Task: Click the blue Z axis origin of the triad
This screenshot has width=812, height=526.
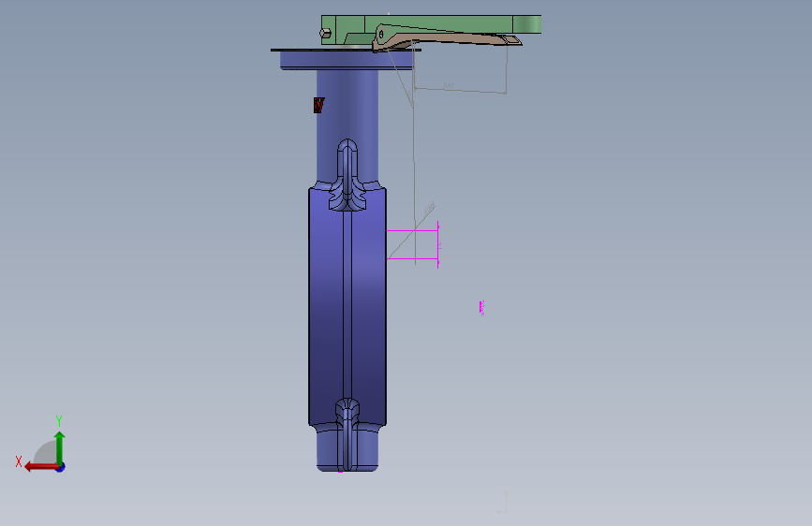Action: coord(61,467)
